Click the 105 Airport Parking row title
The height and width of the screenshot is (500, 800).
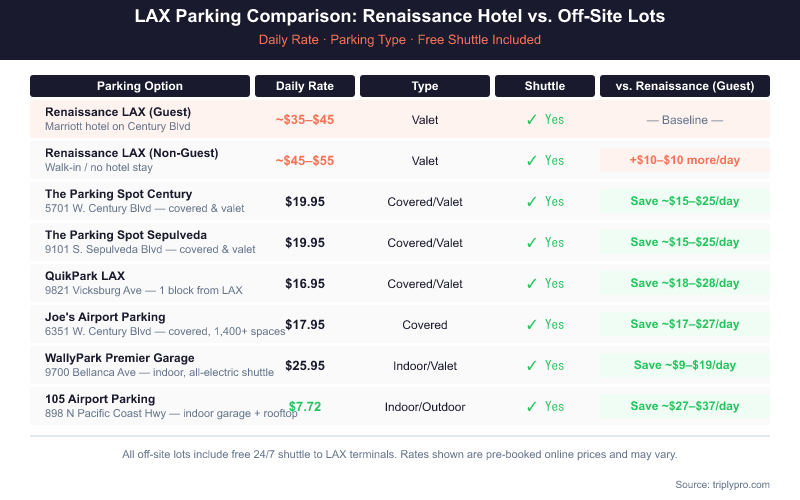click(100, 399)
